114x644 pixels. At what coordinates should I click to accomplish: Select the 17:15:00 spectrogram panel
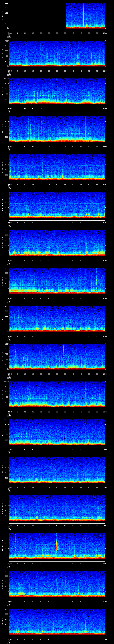[x=57, y=243]
